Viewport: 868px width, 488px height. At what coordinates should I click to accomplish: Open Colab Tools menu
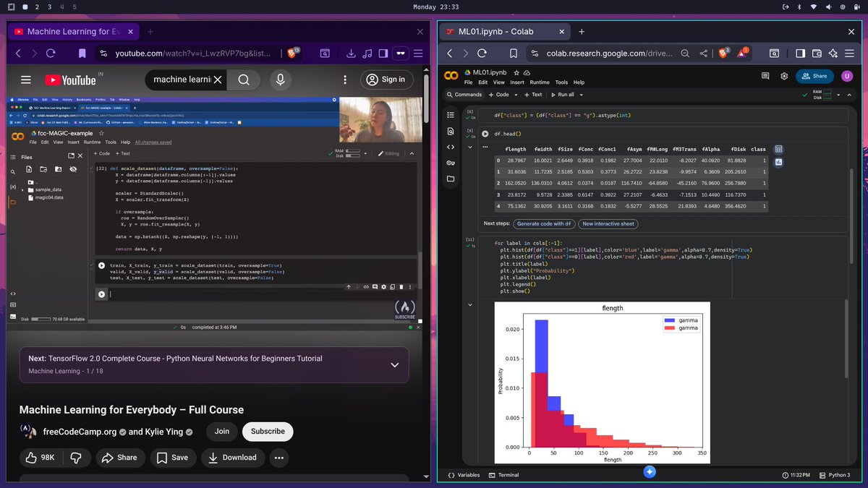pyautogui.click(x=561, y=82)
